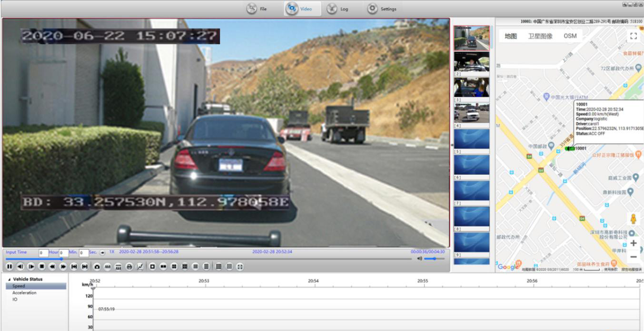Switch to single-window video layout
The height and width of the screenshot is (331, 644).
[152, 267]
